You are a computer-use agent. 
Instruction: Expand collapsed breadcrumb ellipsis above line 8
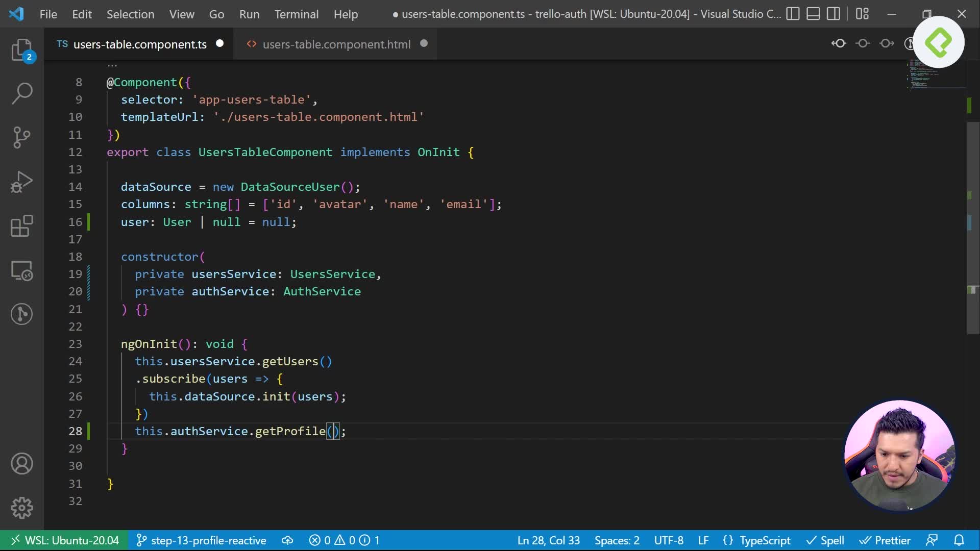112,65
